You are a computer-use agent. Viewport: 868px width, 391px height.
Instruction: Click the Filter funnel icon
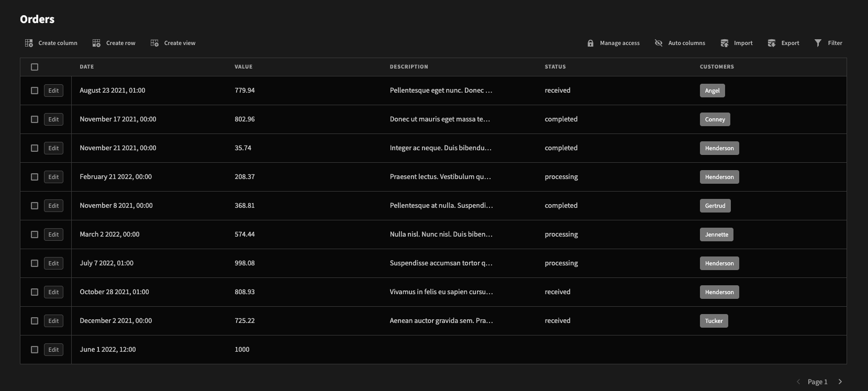pyautogui.click(x=818, y=43)
